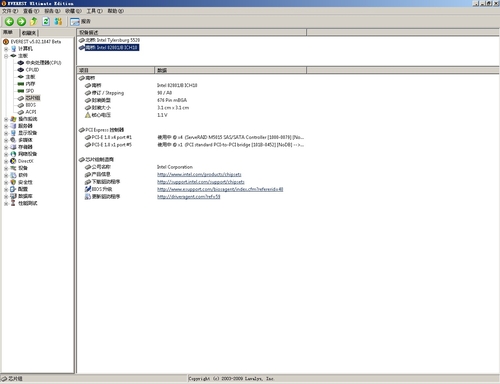Image resolution: width=500 pixels, height=384 pixels.
Task: Expand the 存储器 tree node
Action: [6, 147]
